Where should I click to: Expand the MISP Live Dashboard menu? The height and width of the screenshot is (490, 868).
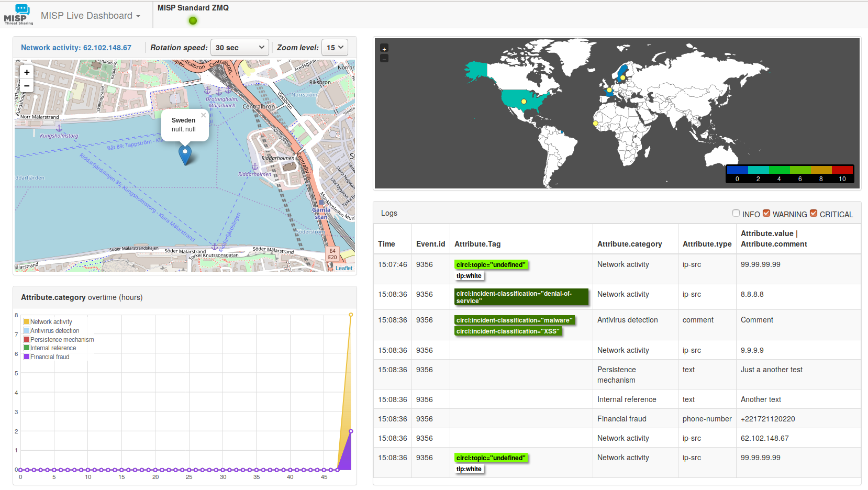tap(91, 16)
